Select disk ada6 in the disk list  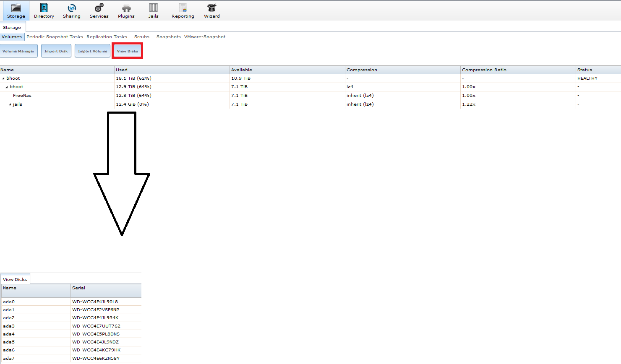(x=9, y=350)
